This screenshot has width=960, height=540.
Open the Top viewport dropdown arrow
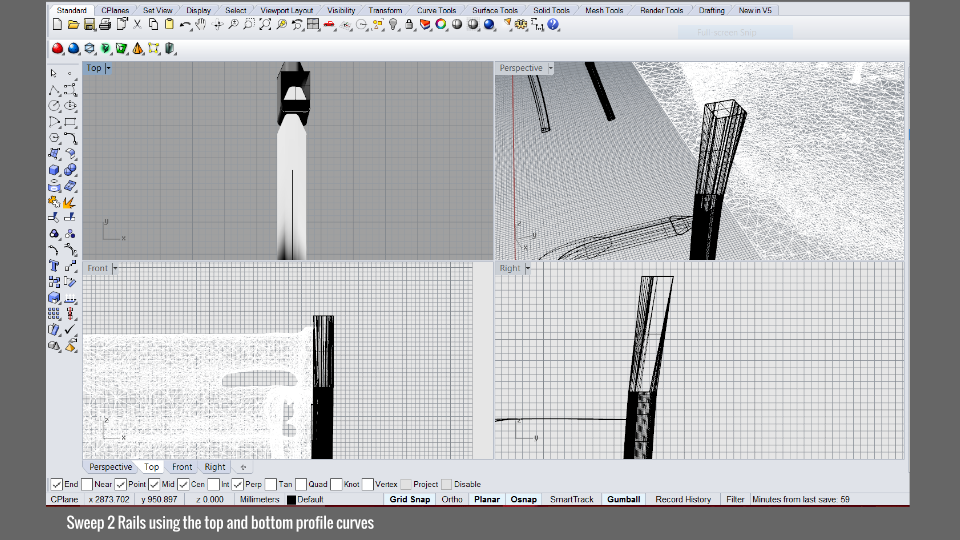pyautogui.click(x=107, y=68)
